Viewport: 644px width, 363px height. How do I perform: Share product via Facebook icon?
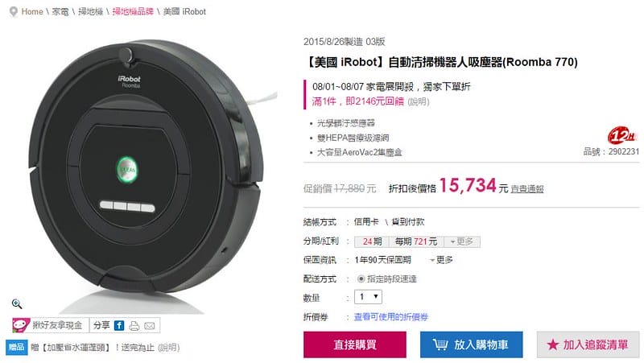pos(119,326)
